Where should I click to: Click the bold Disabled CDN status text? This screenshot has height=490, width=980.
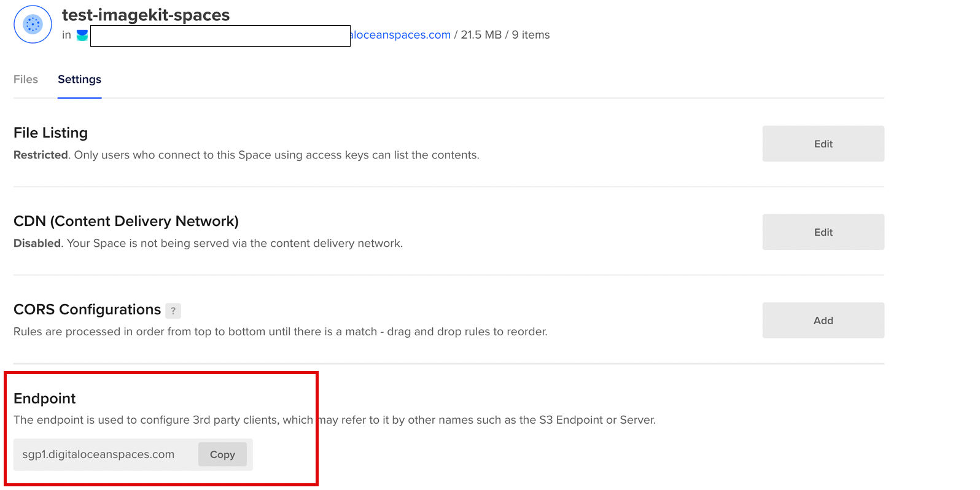37,243
